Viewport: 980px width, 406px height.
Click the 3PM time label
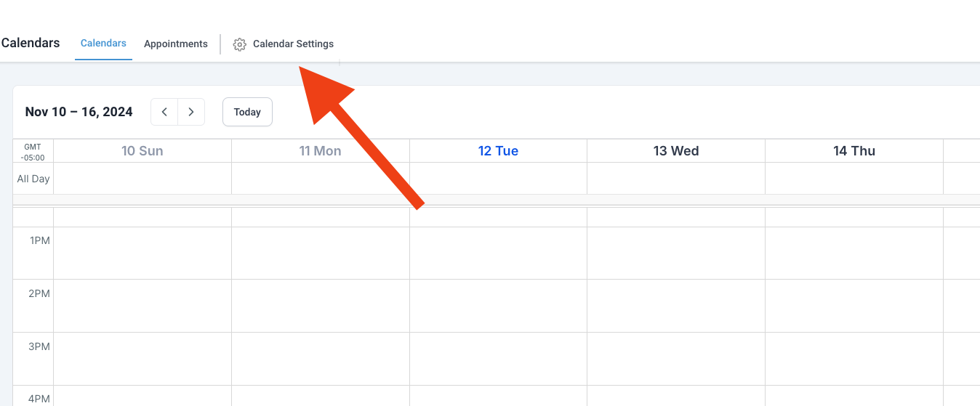[x=40, y=346]
